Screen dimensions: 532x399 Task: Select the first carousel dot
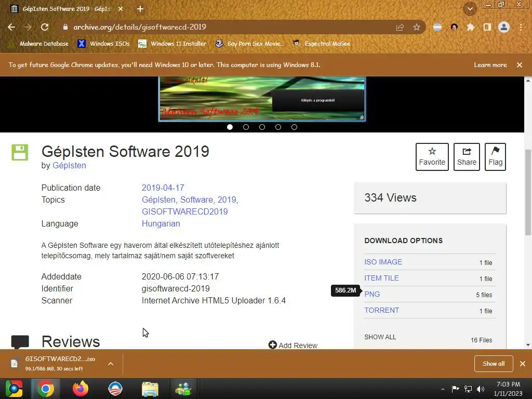[230, 127]
